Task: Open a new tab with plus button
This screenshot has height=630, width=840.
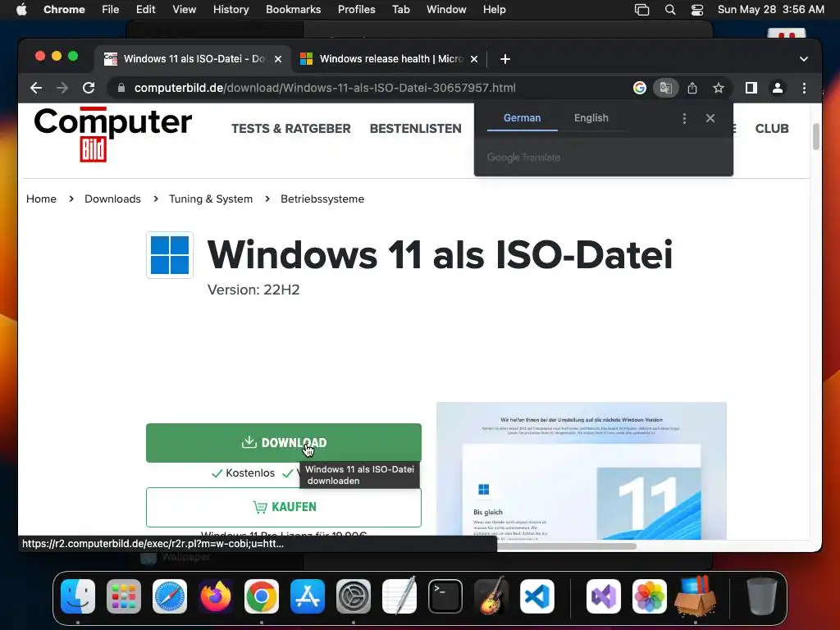Action: click(505, 59)
